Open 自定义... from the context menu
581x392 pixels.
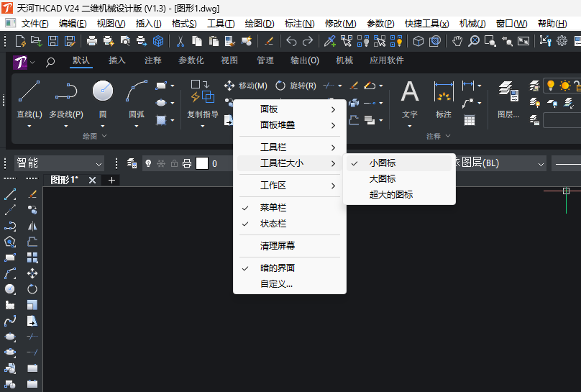click(x=277, y=284)
